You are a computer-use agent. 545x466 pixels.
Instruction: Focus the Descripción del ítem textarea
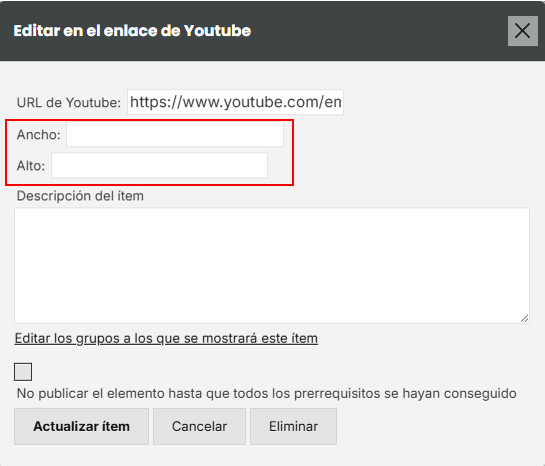272,265
